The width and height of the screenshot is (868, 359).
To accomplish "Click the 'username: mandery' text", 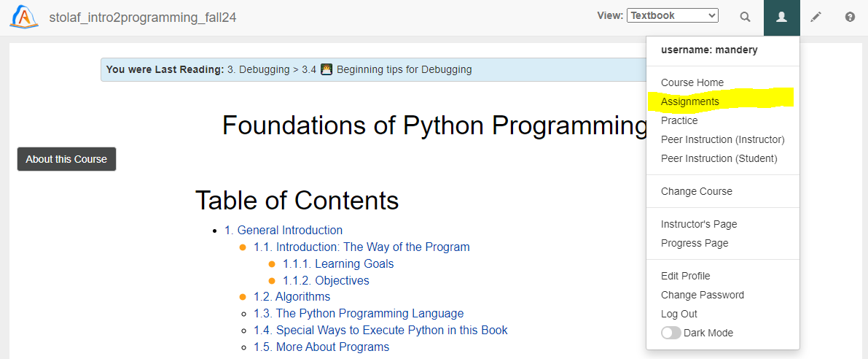I will [x=709, y=50].
